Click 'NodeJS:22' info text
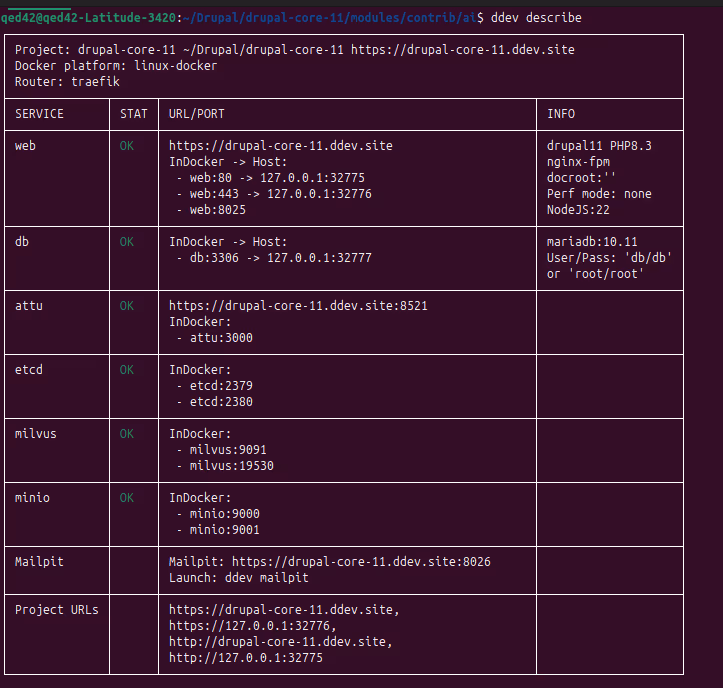 click(x=578, y=210)
